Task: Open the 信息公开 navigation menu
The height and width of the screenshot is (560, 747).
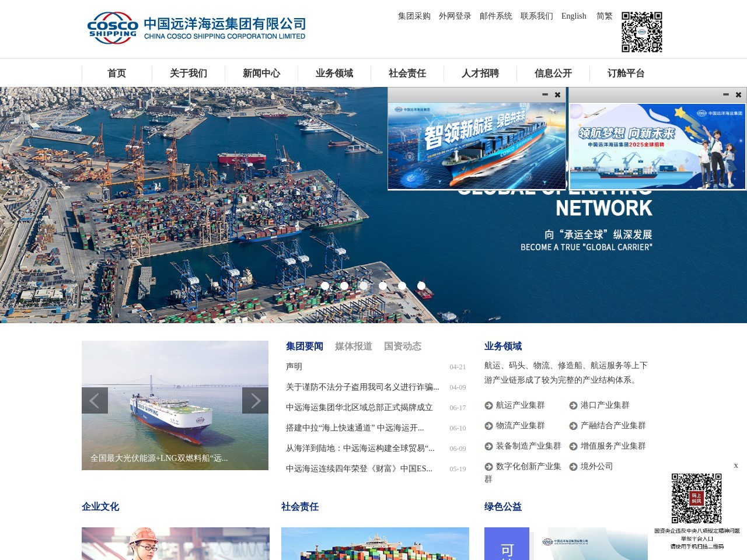Action: (x=553, y=73)
